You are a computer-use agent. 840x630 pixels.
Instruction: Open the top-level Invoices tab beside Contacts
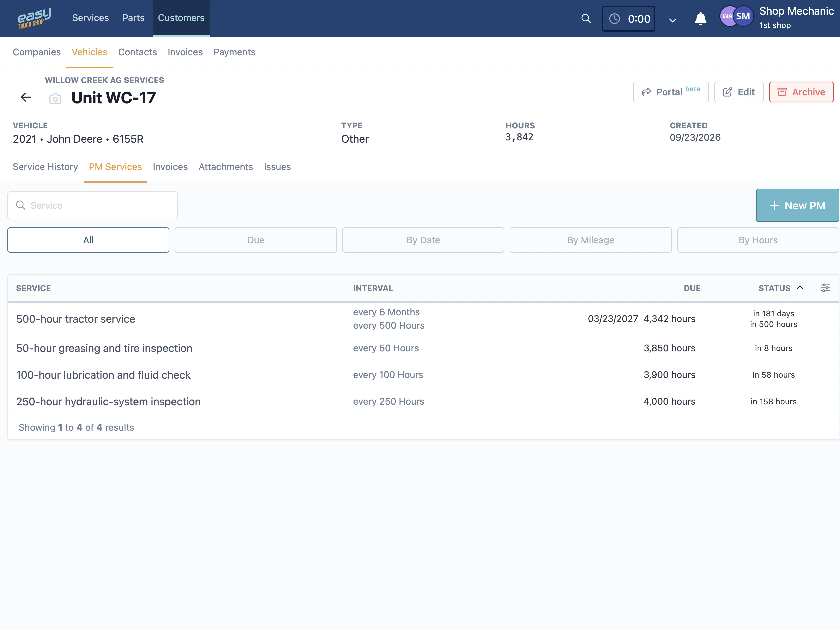click(x=185, y=52)
